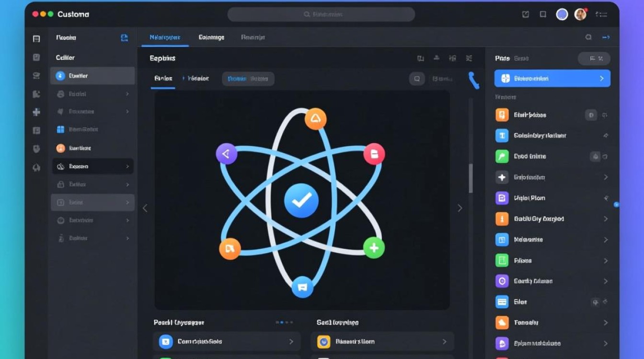Click the right arrow chevron beside the canvas
644x359 pixels.
pyautogui.click(x=460, y=208)
